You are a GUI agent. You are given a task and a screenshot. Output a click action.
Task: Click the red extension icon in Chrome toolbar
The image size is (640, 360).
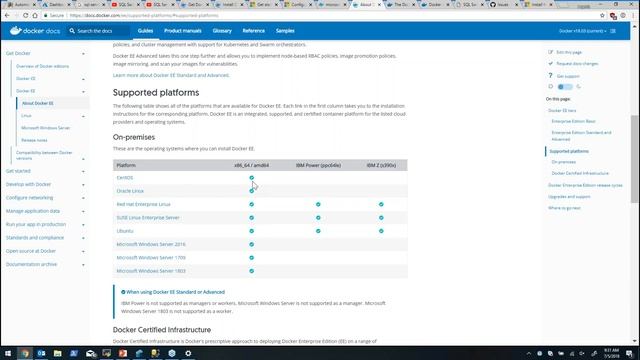[613, 16]
